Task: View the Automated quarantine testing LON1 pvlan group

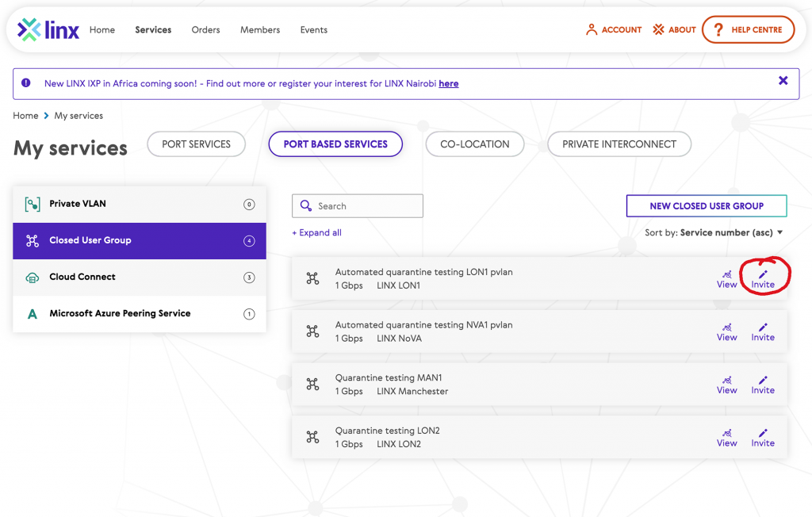Action: 726,279
